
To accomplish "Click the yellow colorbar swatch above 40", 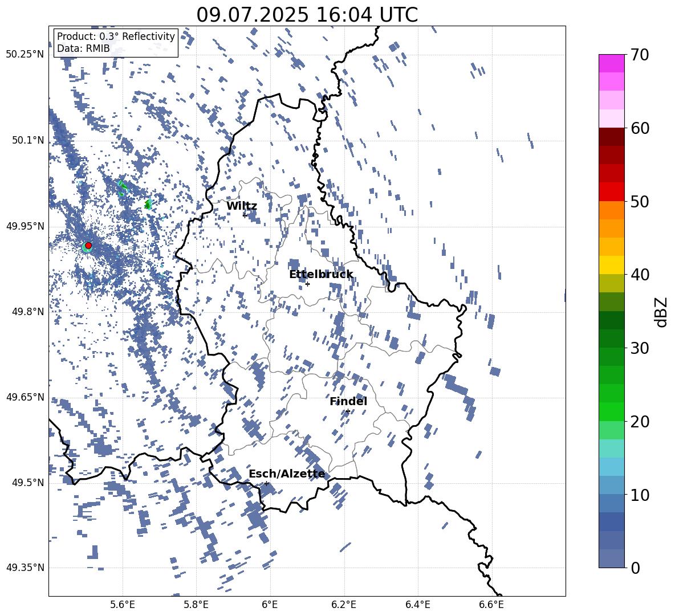I will click(x=611, y=265).
